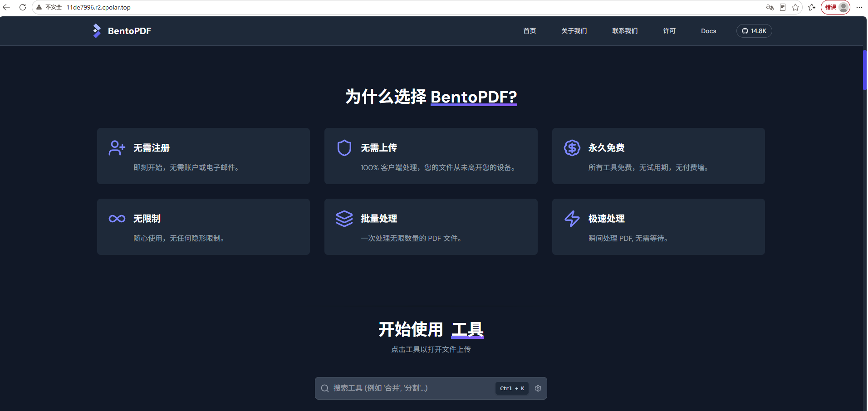The width and height of the screenshot is (868, 411).
Task: Click the Ctrl + K shortcut badge
Action: pyautogui.click(x=512, y=388)
